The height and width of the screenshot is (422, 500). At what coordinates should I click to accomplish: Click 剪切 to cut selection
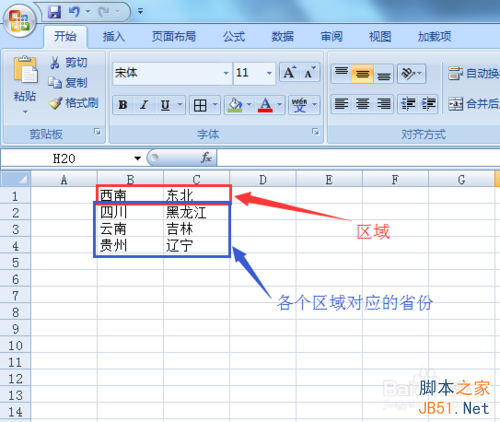tap(69, 62)
